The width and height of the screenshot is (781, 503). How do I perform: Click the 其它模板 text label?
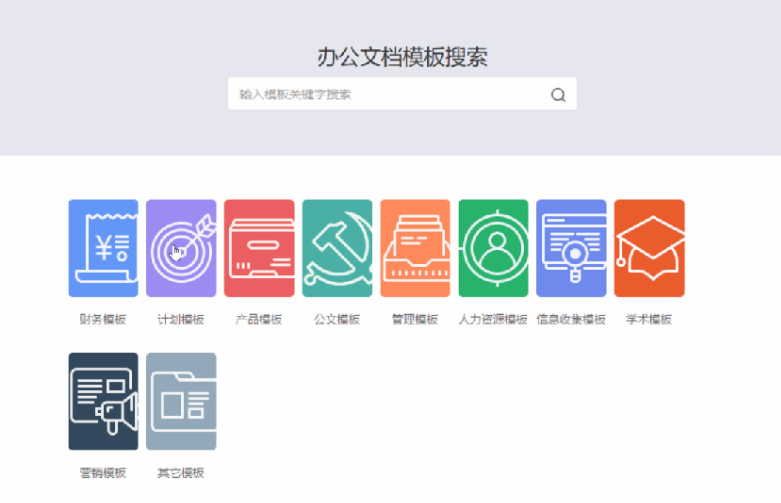pos(181,473)
